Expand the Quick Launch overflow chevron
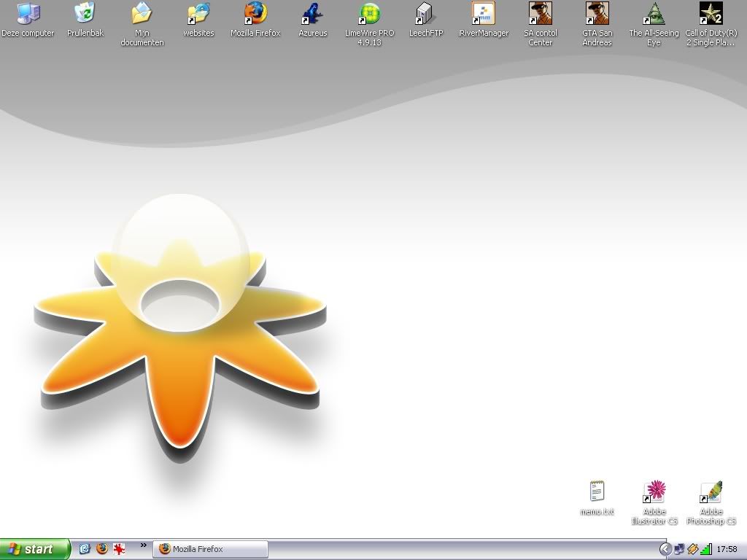Screen dimensions: 747x560 [143, 545]
